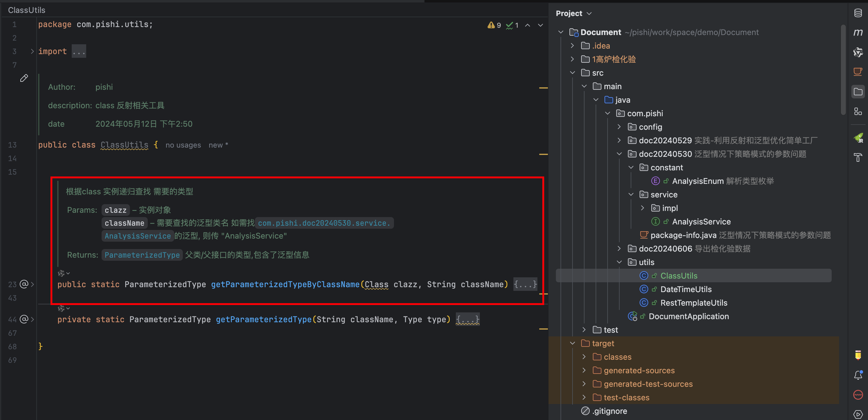Viewport: 868px width, 420px height.
Task: Click the ParameterizedType Returns link
Action: [x=142, y=255]
